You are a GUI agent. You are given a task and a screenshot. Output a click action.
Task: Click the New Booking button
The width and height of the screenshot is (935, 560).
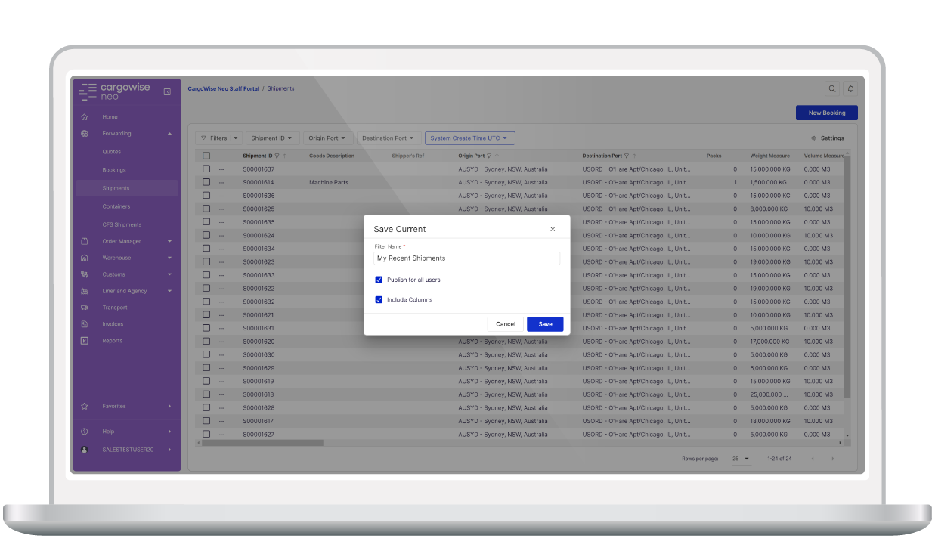coord(827,113)
